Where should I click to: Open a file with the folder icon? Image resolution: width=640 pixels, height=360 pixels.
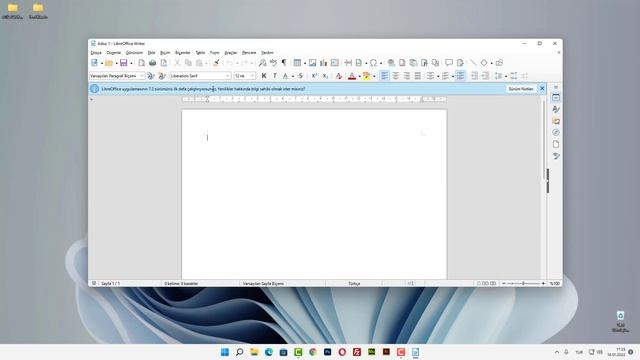click(109, 63)
